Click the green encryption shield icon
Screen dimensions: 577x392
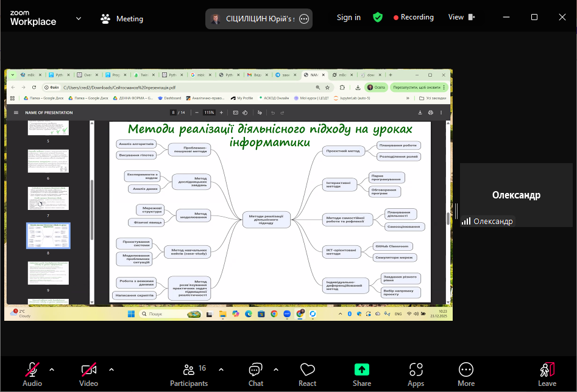[x=378, y=18]
